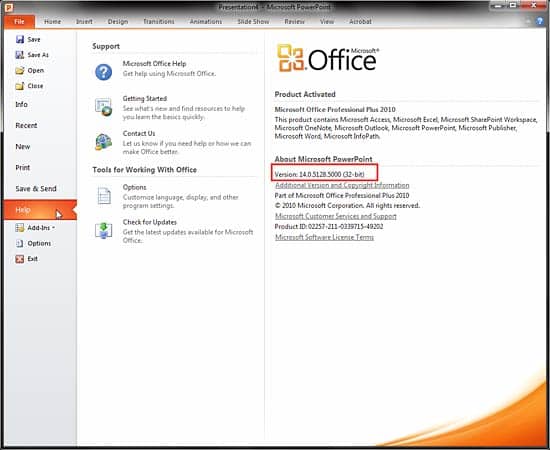Minimize the ribbon with the caret button
550x450 pixels.
(x=528, y=21)
